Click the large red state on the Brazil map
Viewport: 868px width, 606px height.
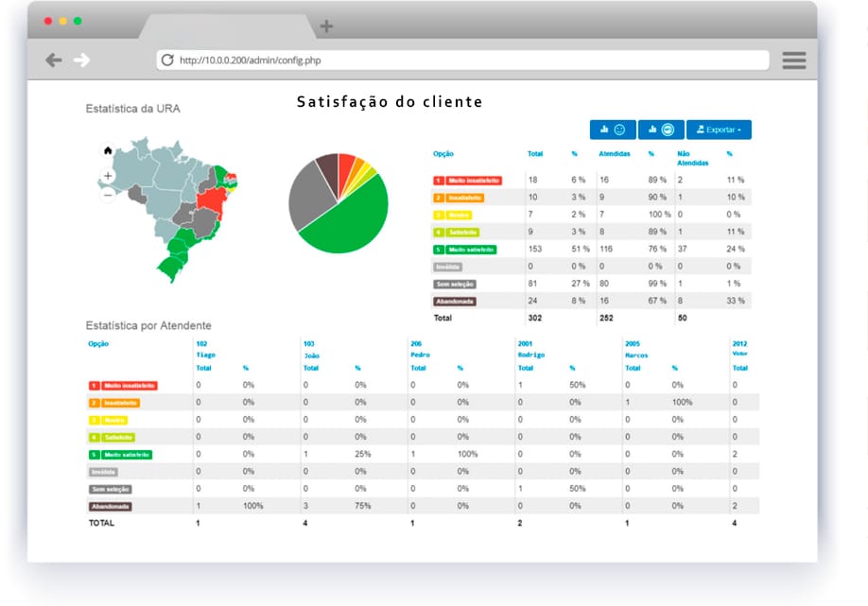click(213, 200)
